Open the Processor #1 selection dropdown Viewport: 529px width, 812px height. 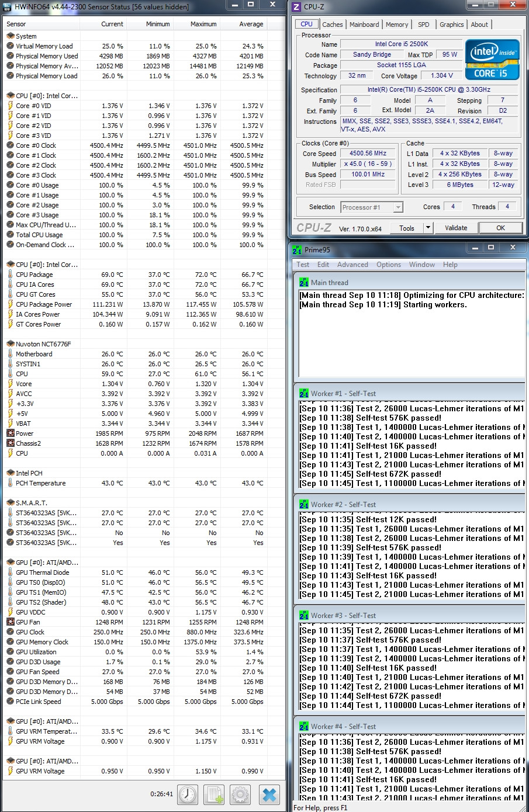(x=372, y=207)
